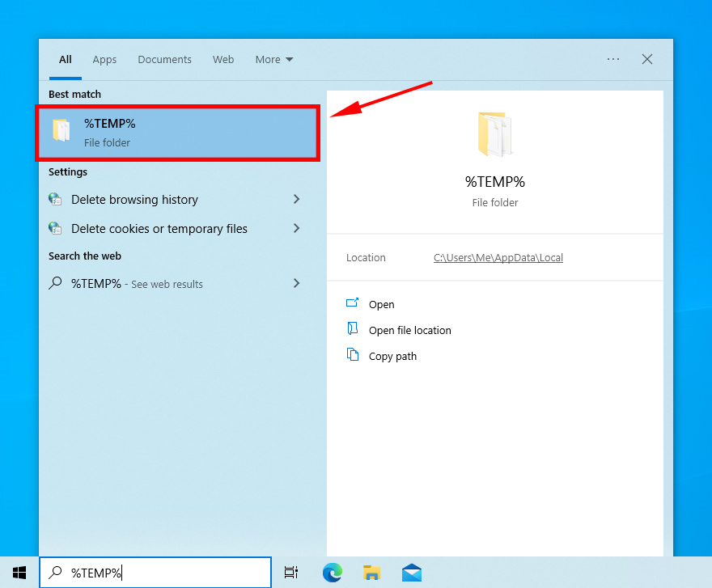The height and width of the screenshot is (588, 712).
Task: Launch Microsoft Edge from the taskbar
Action: 332,572
